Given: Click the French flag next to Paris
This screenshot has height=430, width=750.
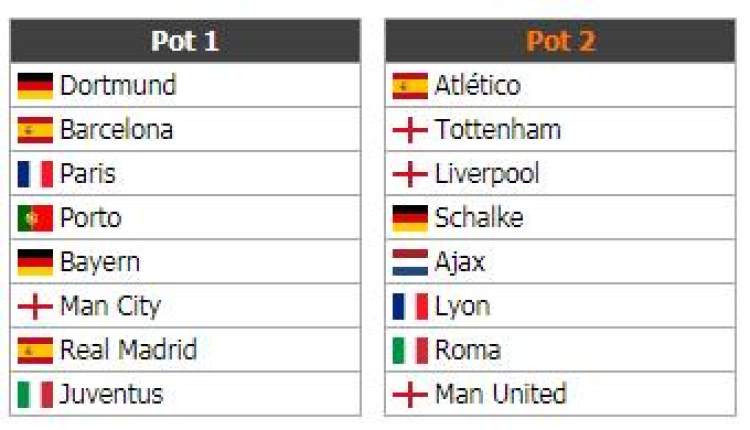Looking at the screenshot, I should click(x=35, y=174).
